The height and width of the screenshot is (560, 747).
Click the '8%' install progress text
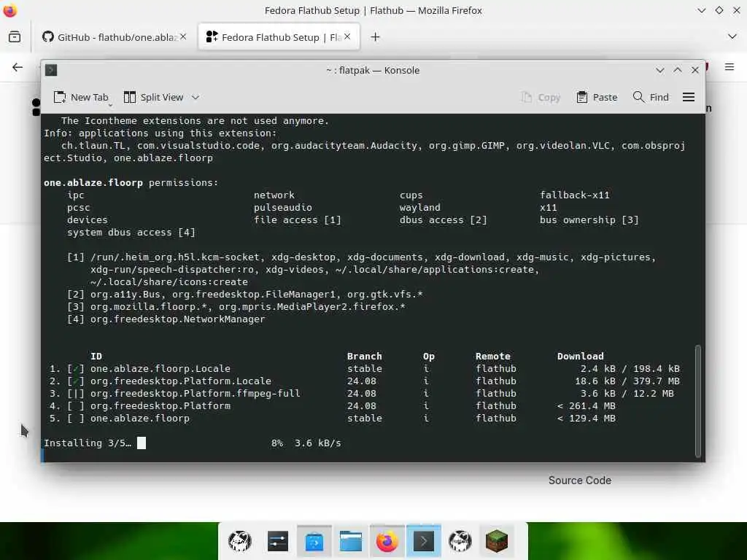(276, 443)
